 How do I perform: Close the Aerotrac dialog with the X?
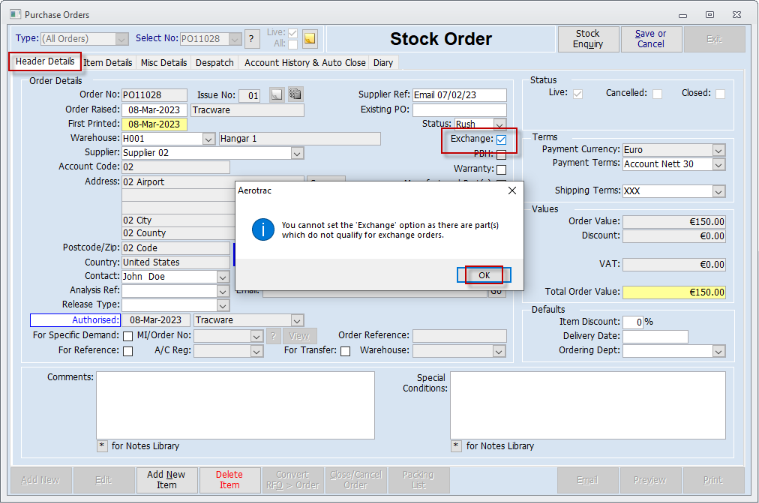pos(512,191)
